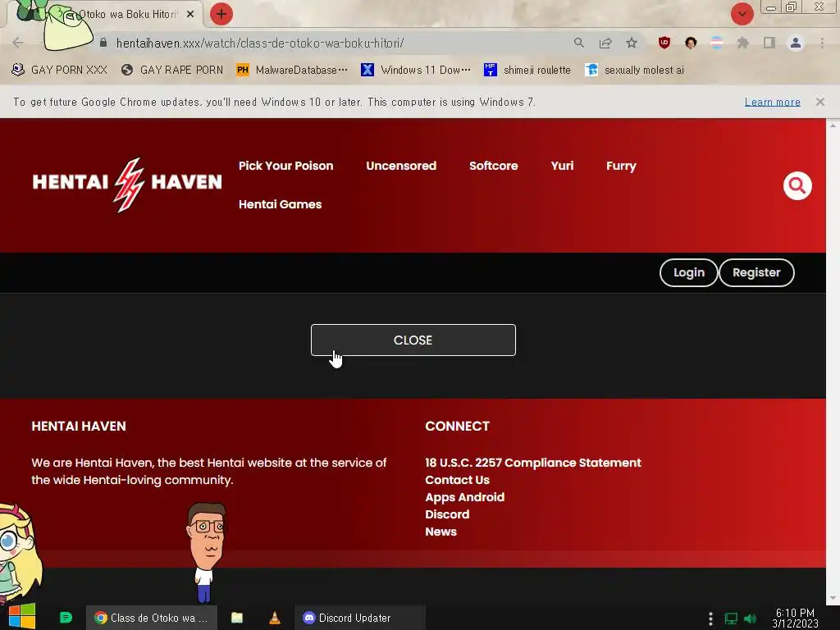Open the Pick Your Poison menu
Image resolution: width=840 pixels, height=630 pixels.
[285, 166]
